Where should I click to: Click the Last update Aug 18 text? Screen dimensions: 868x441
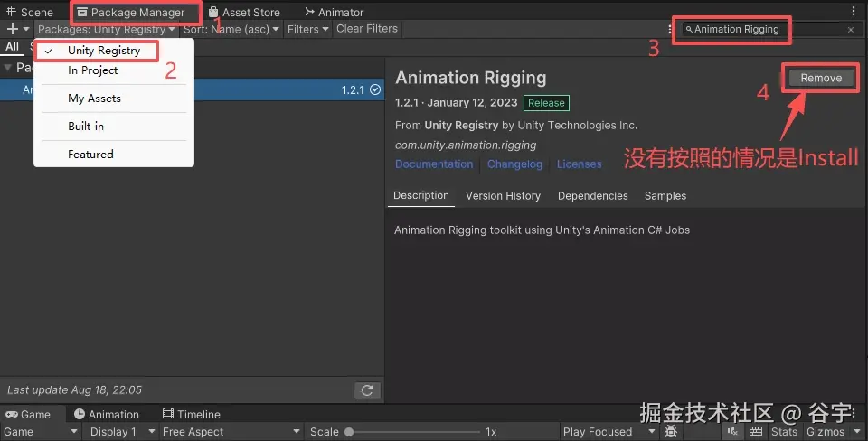click(x=74, y=390)
